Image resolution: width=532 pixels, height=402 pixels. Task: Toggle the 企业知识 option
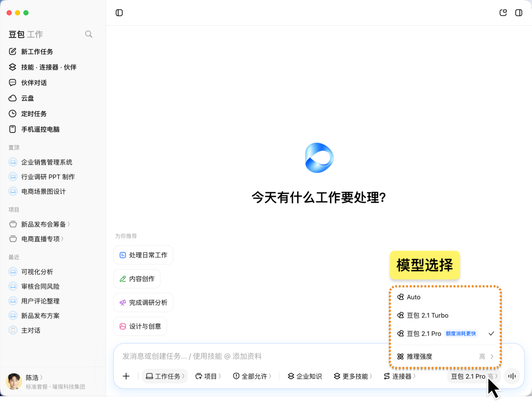pyautogui.click(x=305, y=376)
